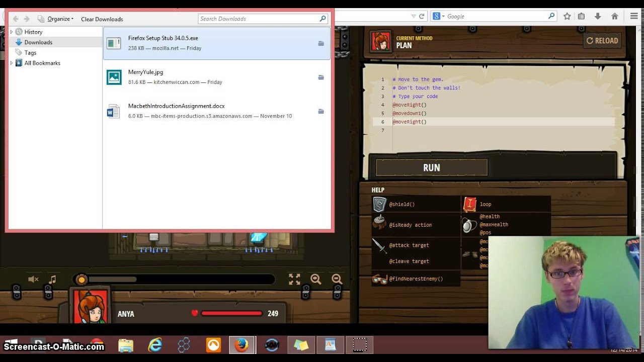This screenshot has height=362, width=644.
Task: Open the Organize dropdown menu
Action: click(56, 19)
